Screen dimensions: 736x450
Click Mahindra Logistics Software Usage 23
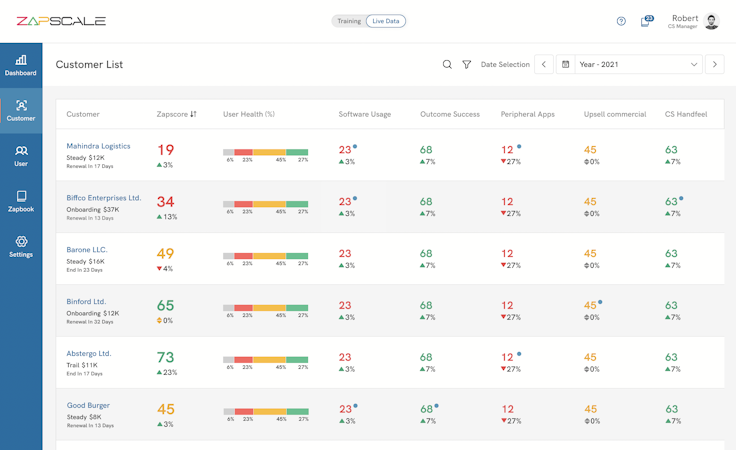point(345,150)
